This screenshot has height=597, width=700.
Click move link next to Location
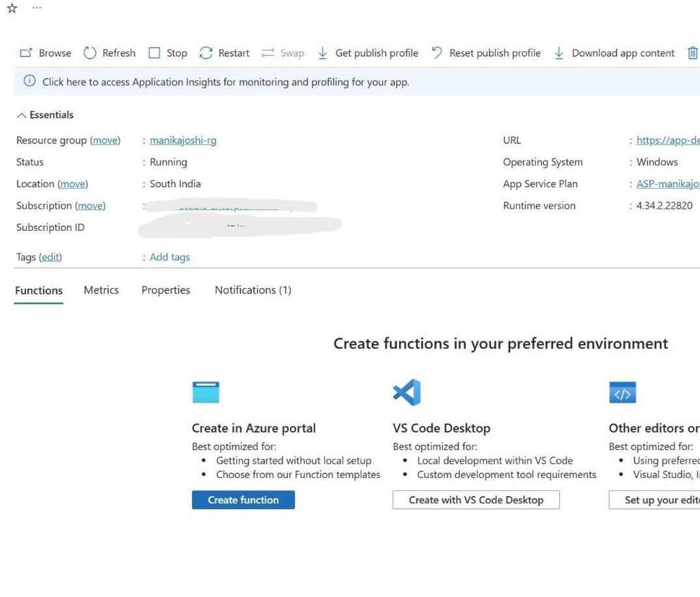[x=72, y=184]
